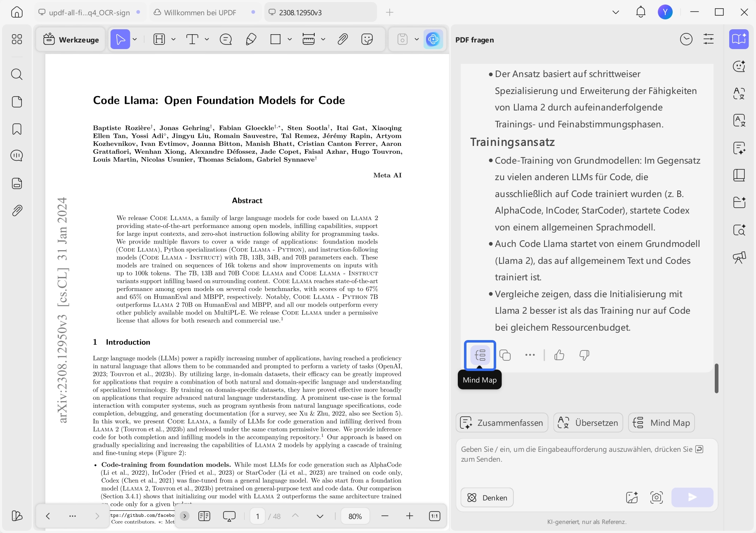Select the rectangle shape tool
756x533 pixels.
point(276,39)
